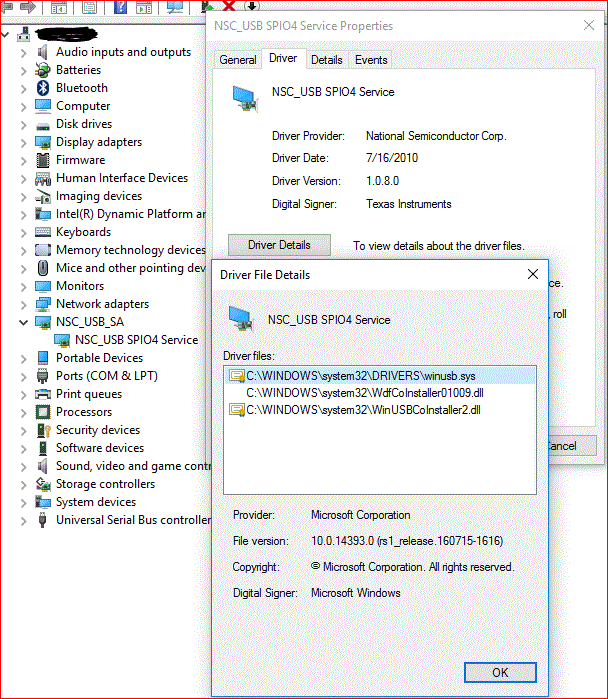
Task: Select the root computer node icon
Action: click(24, 34)
